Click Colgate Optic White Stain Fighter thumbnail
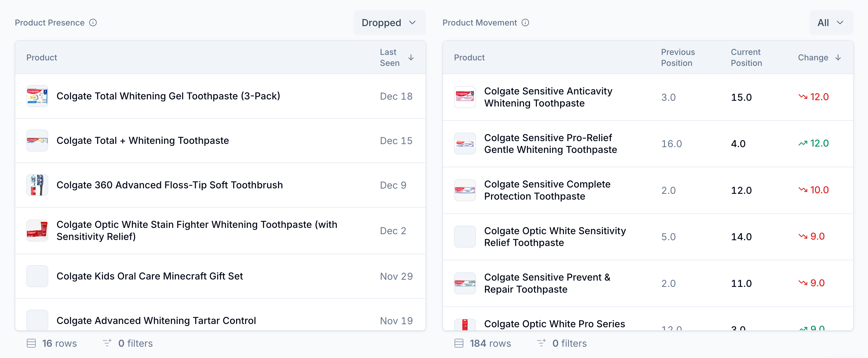The image size is (868, 358). click(x=37, y=231)
